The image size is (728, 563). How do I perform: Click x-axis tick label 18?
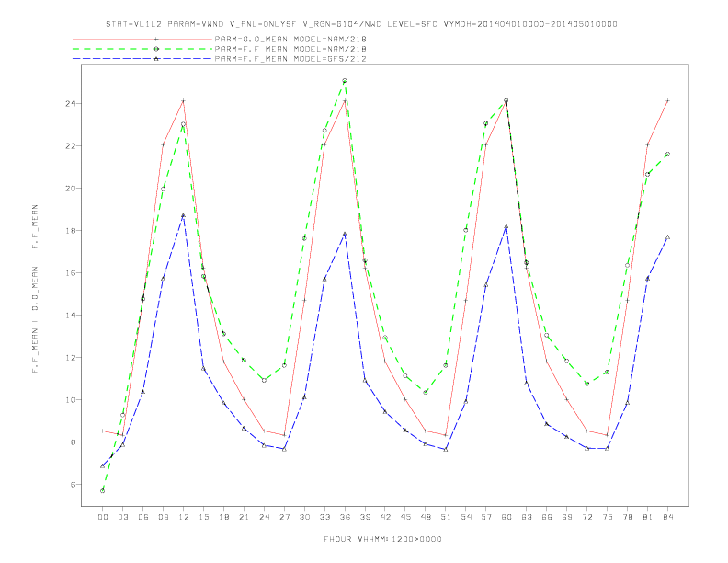point(223,517)
